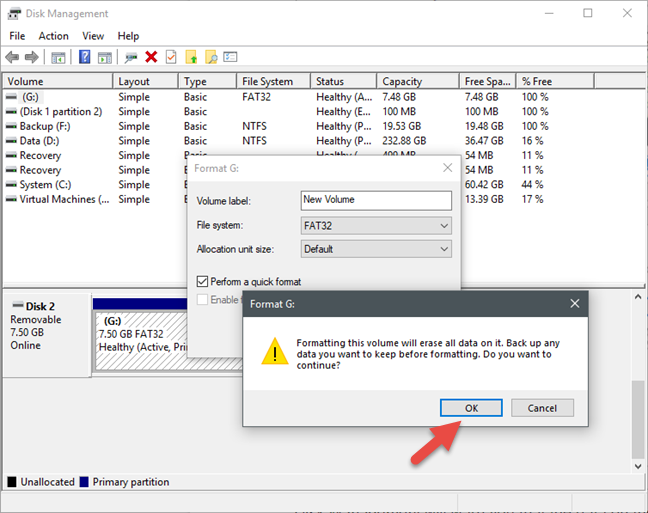Image resolution: width=648 pixels, height=513 pixels.
Task: Click the 232.88 GB capacity cell
Action: 404,141
